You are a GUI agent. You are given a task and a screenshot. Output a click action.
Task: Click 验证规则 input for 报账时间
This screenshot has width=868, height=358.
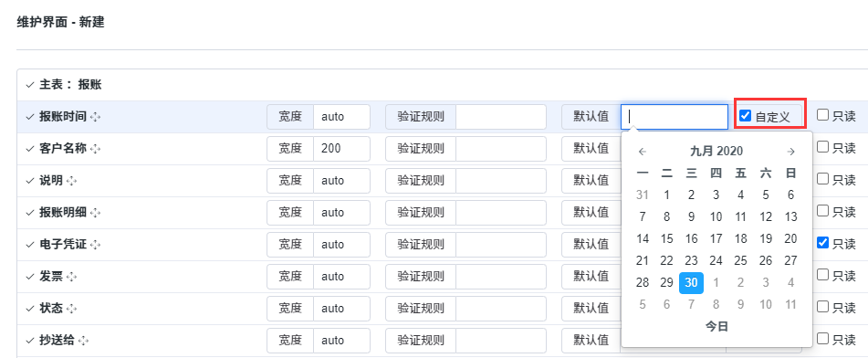point(501,117)
